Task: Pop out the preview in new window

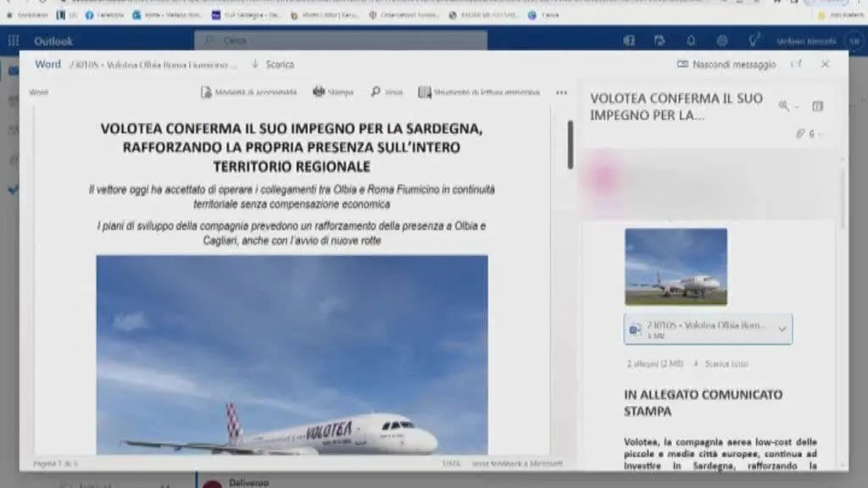Action: (x=797, y=64)
